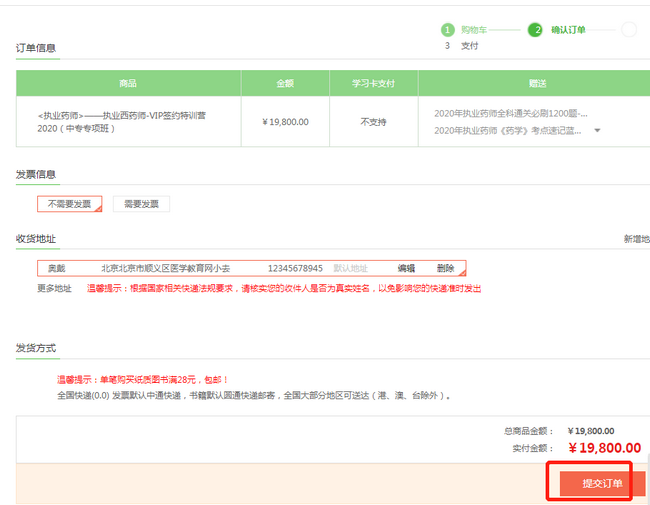Screen dimensions: 650x505
Task: Click the 订单信息 section heading
Action: pos(36,48)
